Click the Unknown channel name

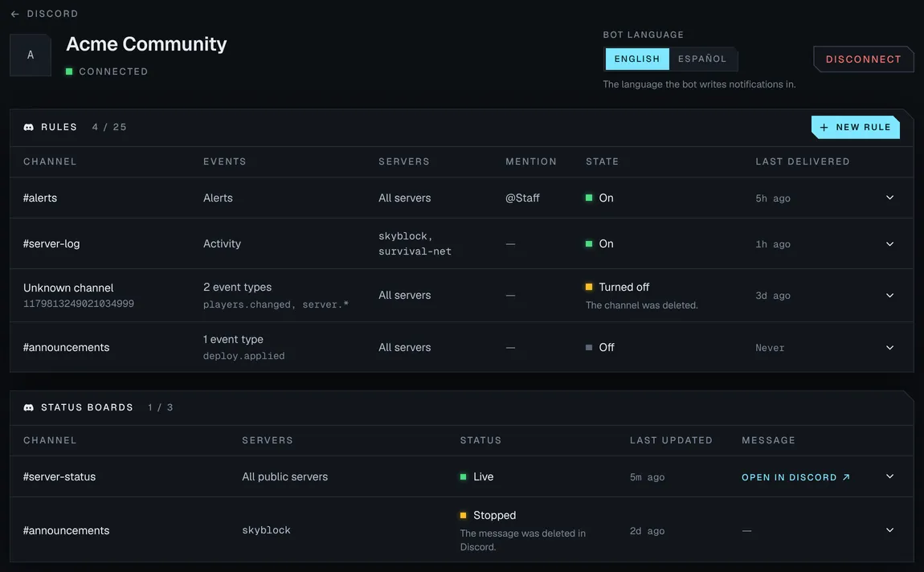(68, 288)
